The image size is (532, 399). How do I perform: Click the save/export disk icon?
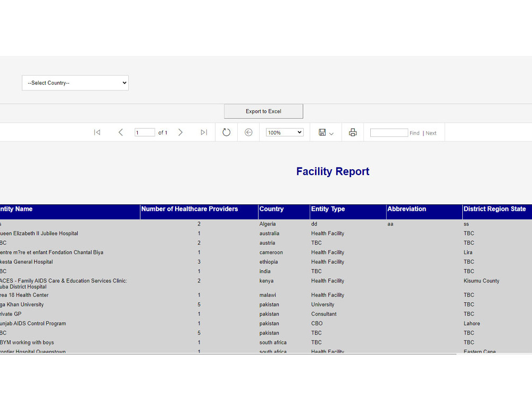pyautogui.click(x=322, y=132)
